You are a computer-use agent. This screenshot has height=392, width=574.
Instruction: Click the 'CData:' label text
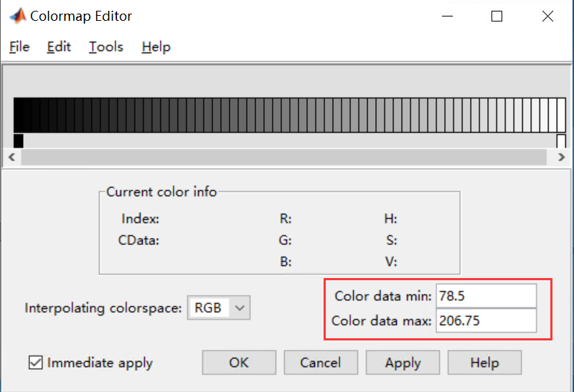pyautogui.click(x=138, y=240)
